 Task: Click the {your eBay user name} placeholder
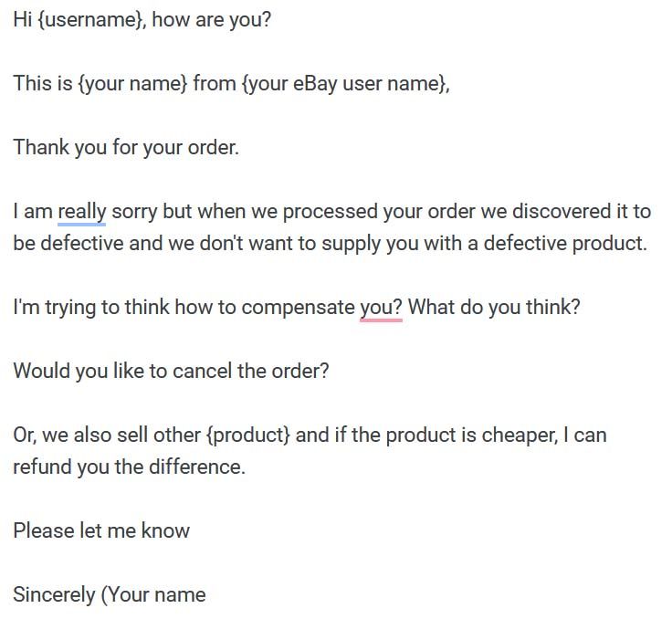point(344,83)
